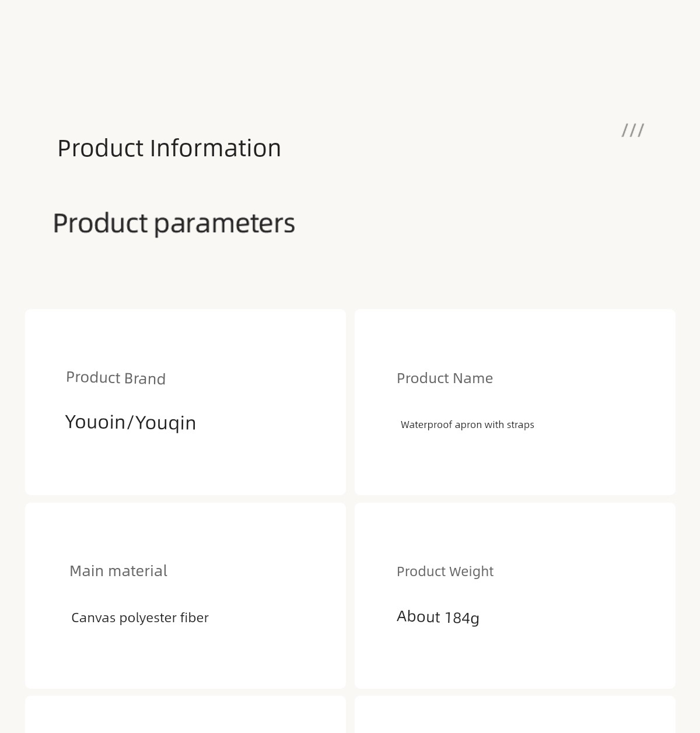Click the cut-off card below Product Weight

tap(514, 714)
